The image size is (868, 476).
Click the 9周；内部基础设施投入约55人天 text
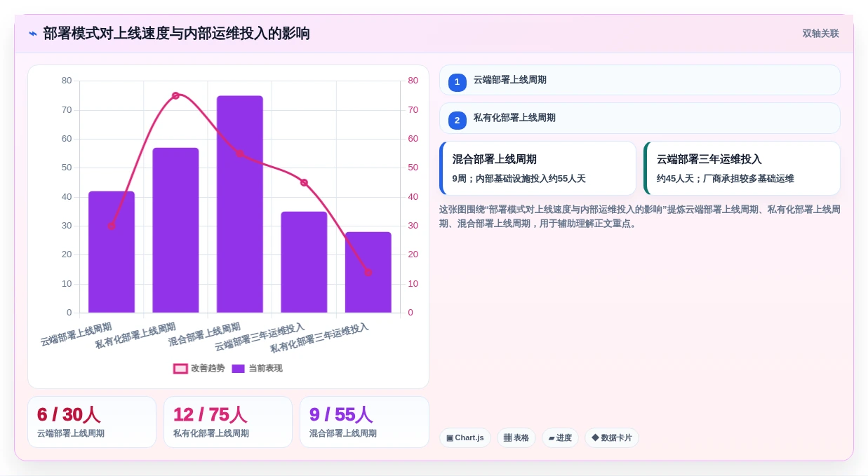[519, 179]
